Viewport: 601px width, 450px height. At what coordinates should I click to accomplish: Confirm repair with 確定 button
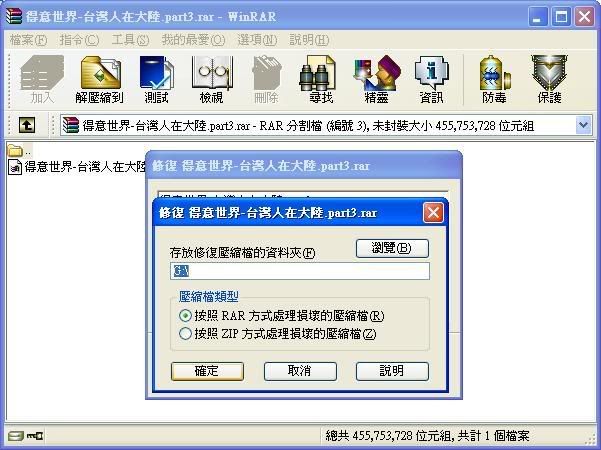[207, 371]
